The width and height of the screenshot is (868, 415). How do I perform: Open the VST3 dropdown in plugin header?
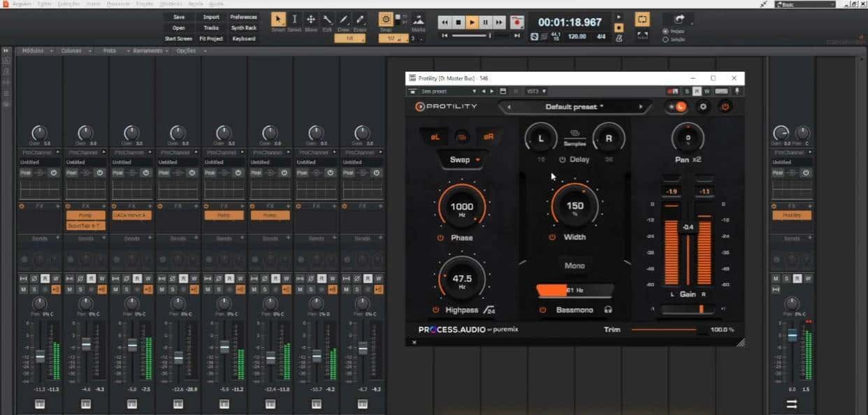pos(537,91)
